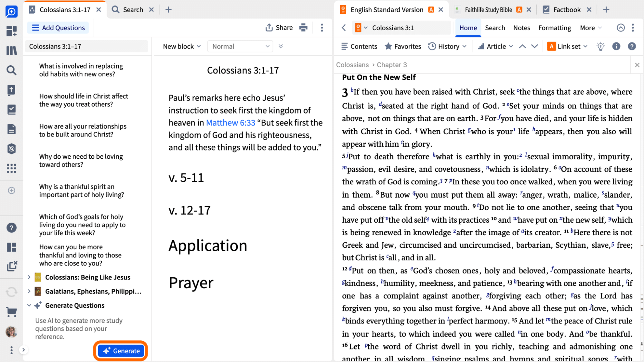Open the History dropdown
644x362 pixels.
click(447, 46)
